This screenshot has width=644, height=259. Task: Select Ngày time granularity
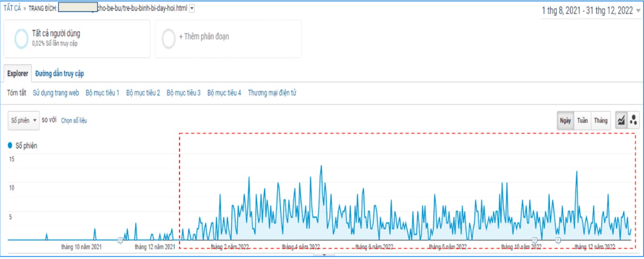point(566,120)
